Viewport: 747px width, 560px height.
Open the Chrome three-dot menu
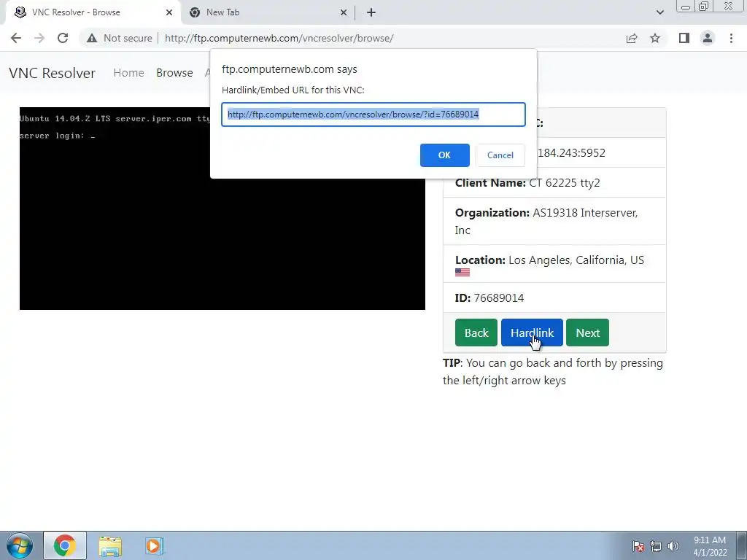[x=731, y=38]
